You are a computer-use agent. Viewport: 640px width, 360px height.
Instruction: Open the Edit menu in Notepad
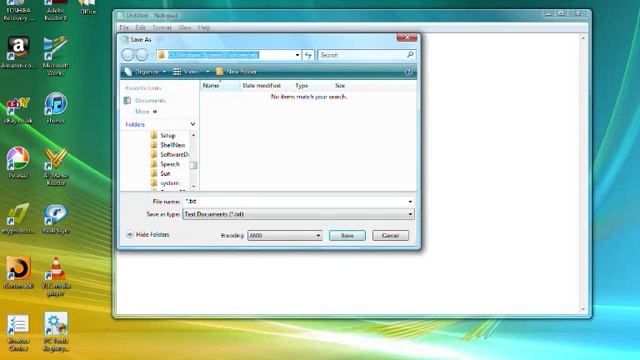pos(140,28)
